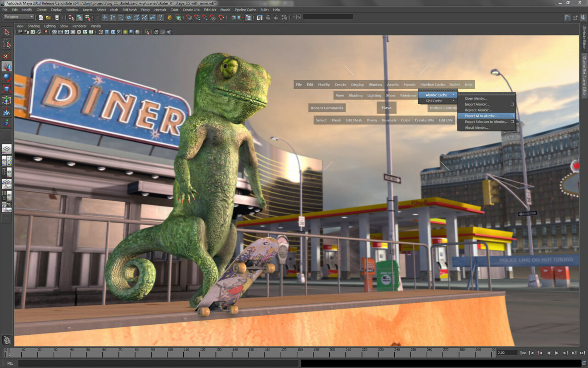Select the arrow Select tool
Image resolution: width=588 pixels, height=368 pixels.
tap(6, 32)
